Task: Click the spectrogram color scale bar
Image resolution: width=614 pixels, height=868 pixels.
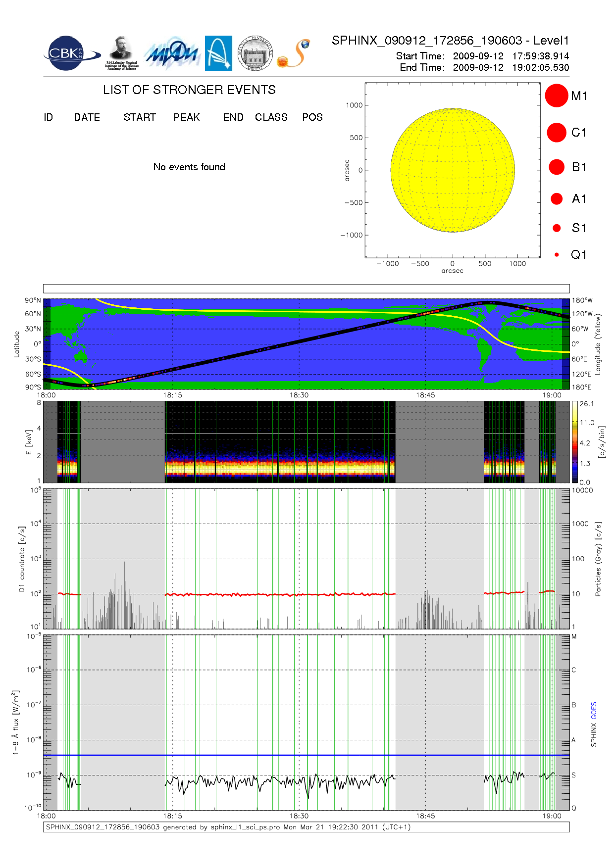Action: point(574,441)
